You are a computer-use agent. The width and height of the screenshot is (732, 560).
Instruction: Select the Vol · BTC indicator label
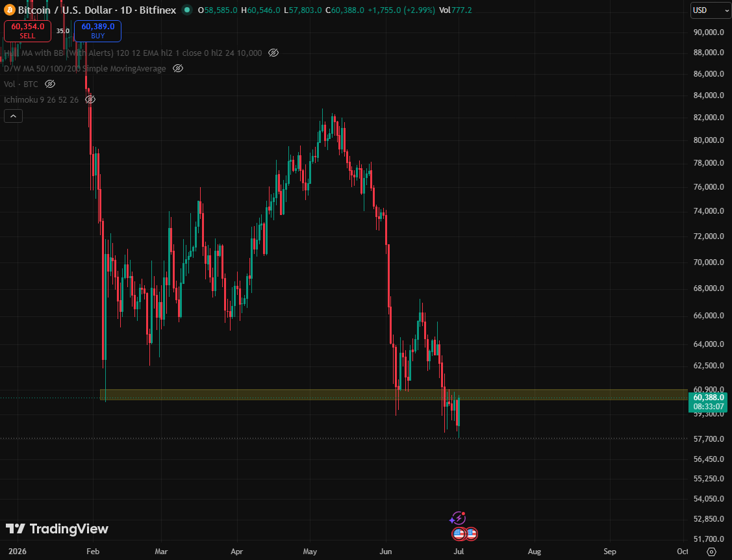coord(21,84)
